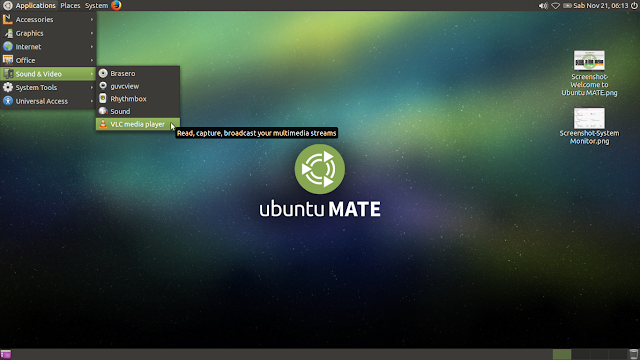Open the power session icon

(x=634, y=6)
